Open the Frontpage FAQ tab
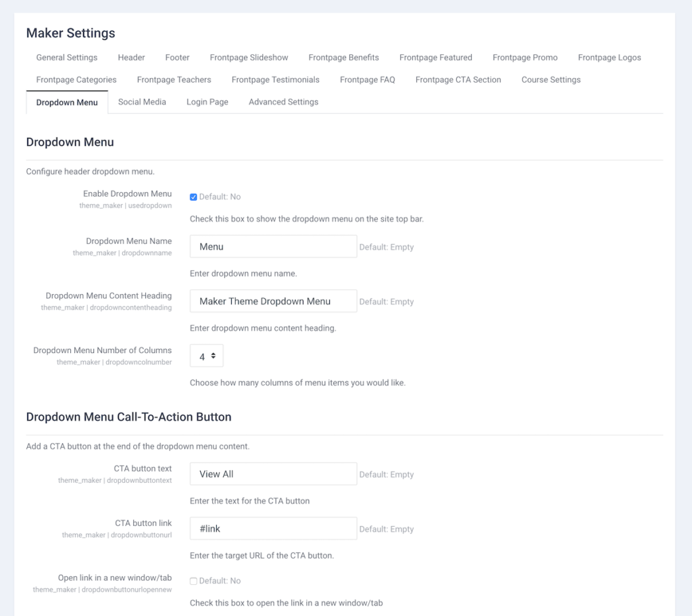Viewport: 692px width, 616px height. tap(367, 79)
